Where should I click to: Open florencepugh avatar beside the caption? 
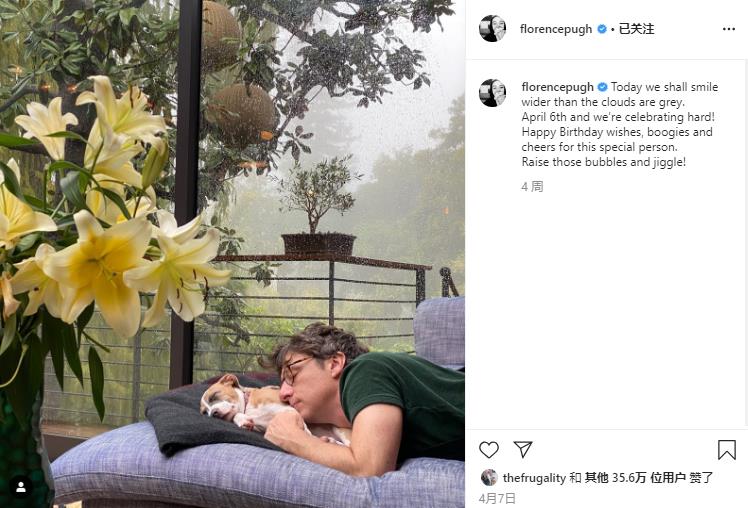(492, 93)
